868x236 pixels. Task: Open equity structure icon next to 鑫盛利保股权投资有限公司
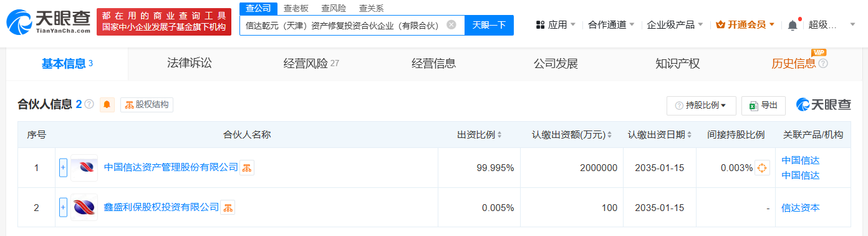tap(228, 207)
